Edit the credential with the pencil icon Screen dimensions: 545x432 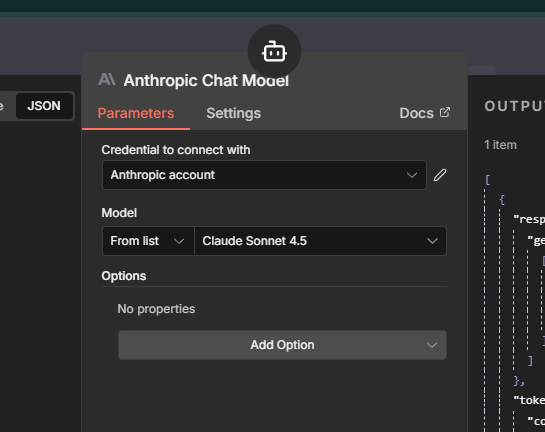(x=440, y=175)
